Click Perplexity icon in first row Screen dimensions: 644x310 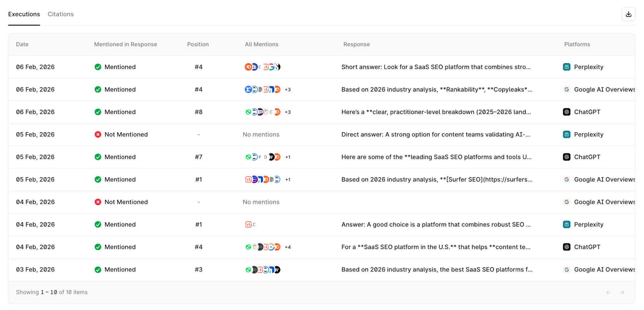pos(567,67)
